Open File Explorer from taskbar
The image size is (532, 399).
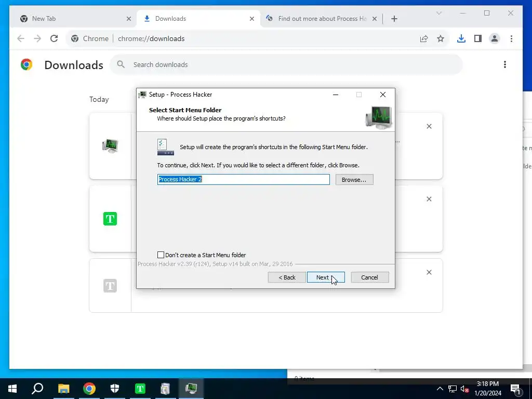(63, 389)
